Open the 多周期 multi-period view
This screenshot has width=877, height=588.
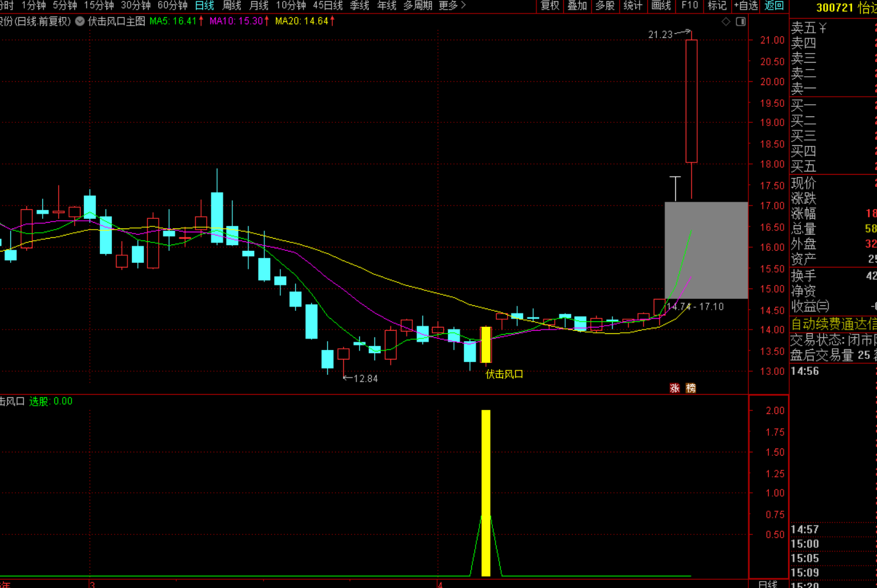coord(418,6)
